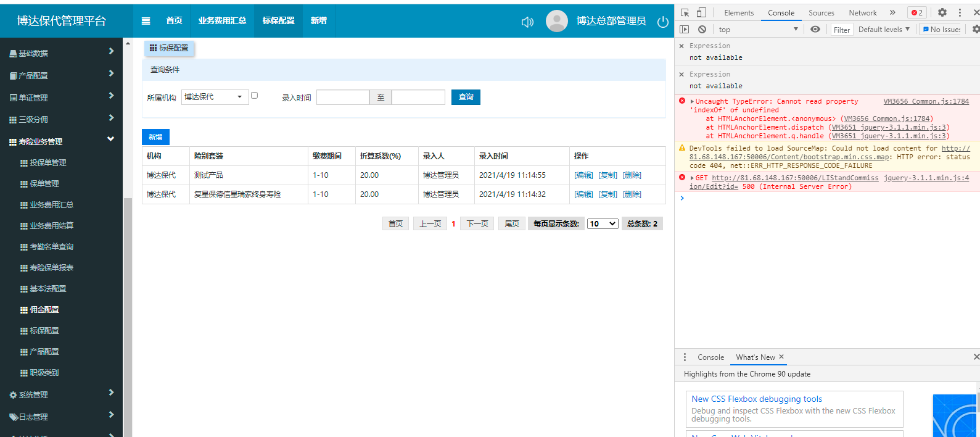This screenshot has height=437, width=980.
Task: Expand the 基础数据 sidebar menu
Action: [x=62, y=53]
